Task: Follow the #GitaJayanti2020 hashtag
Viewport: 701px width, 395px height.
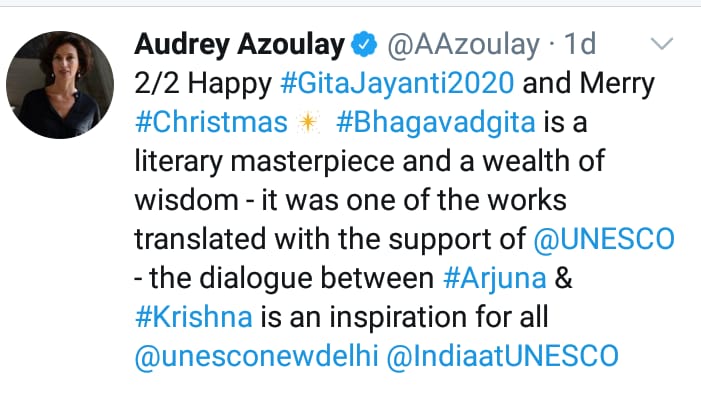Action: click(397, 84)
